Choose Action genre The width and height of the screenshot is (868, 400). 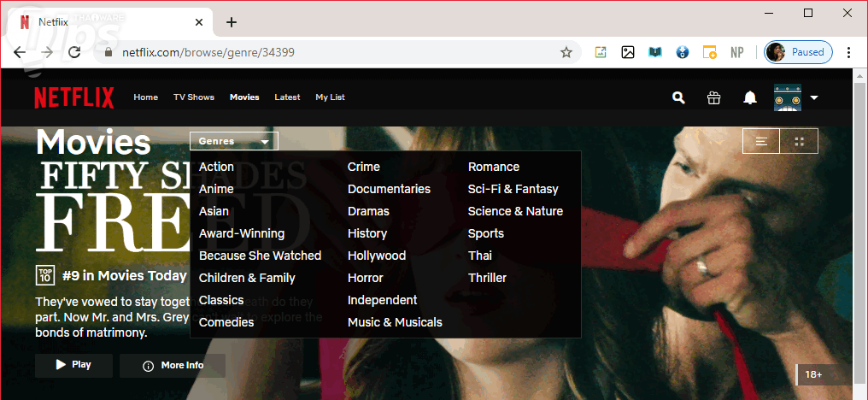[216, 167]
